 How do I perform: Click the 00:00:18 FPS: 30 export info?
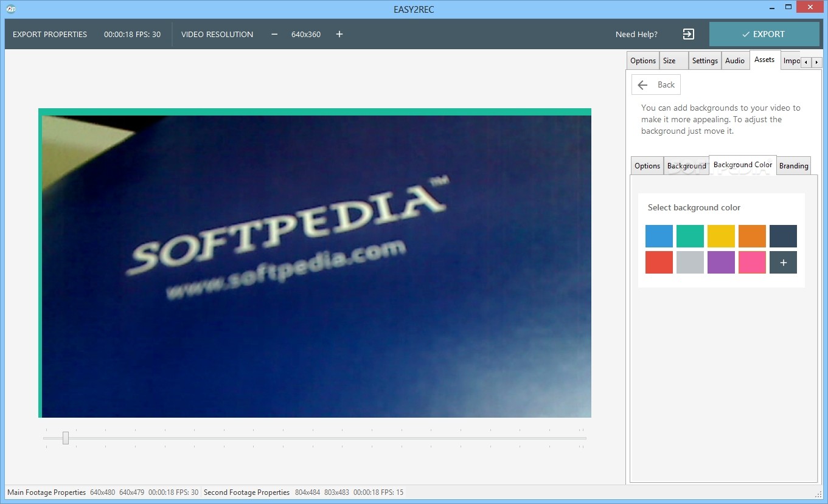pyautogui.click(x=133, y=34)
